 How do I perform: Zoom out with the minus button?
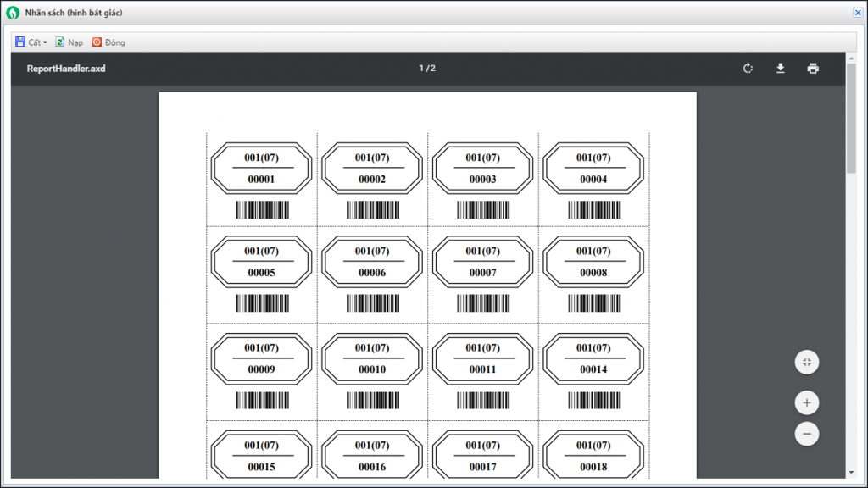click(807, 434)
